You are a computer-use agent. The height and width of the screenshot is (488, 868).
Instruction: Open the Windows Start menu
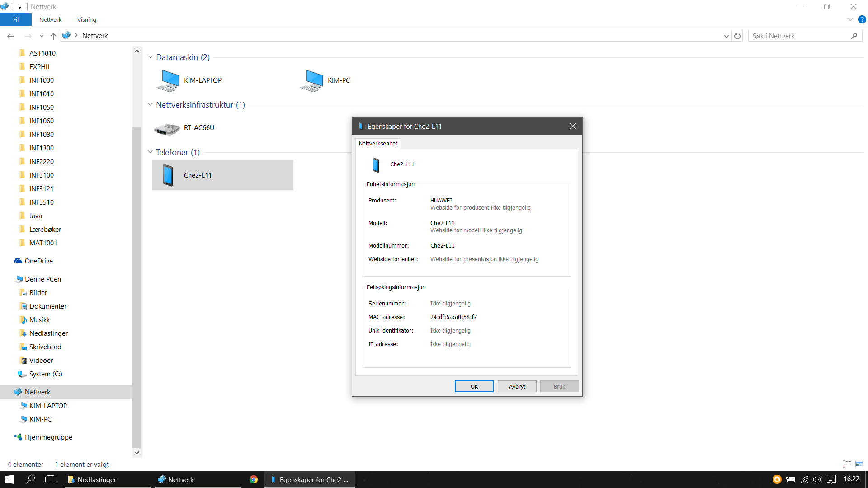10,479
